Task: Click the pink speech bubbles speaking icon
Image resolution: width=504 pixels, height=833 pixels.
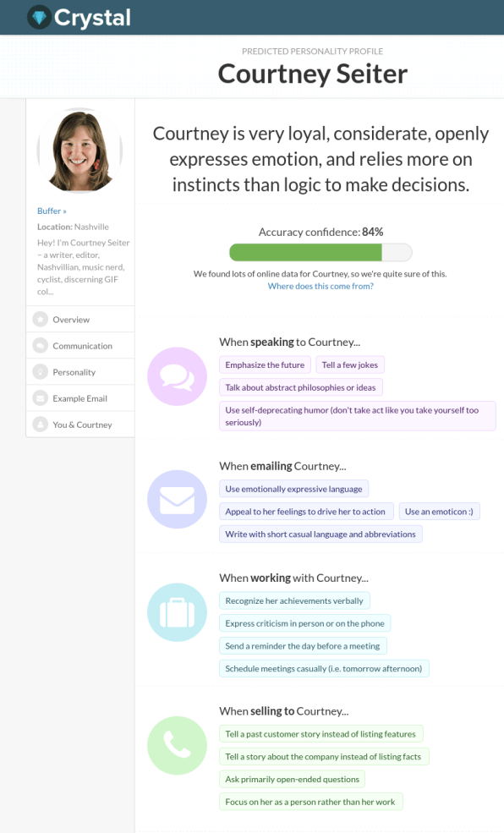Action: click(177, 376)
